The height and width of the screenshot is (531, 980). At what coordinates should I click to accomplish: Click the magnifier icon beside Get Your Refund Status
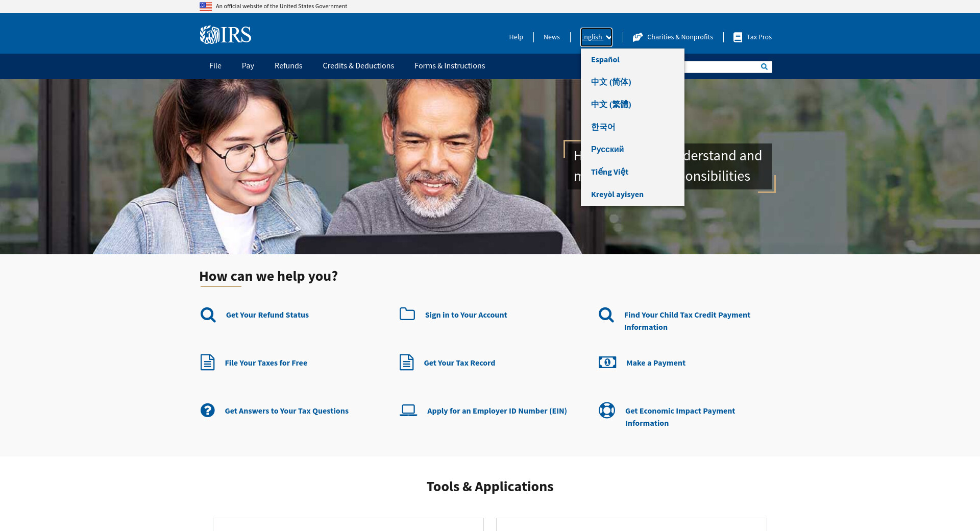[x=208, y=315]
